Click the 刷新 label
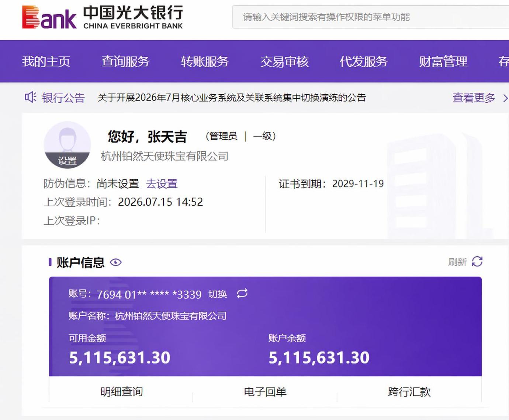Screen dimensions: 509x420 457,262
